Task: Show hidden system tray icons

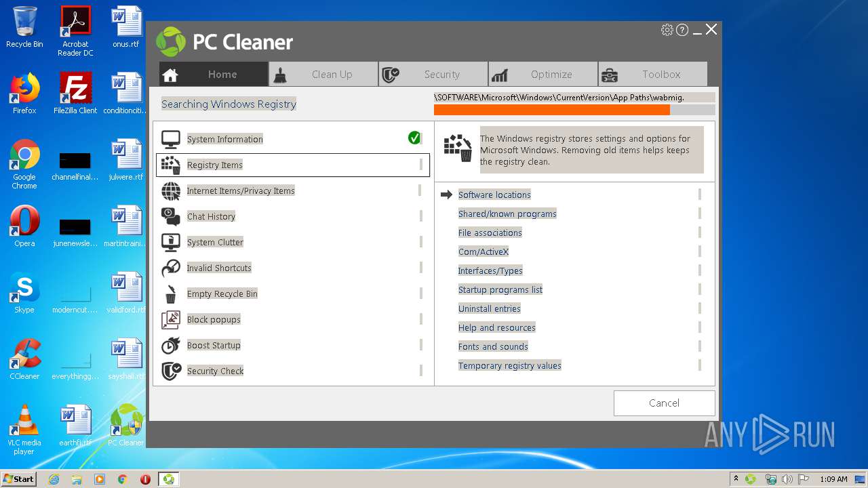Action: point(736,479)
